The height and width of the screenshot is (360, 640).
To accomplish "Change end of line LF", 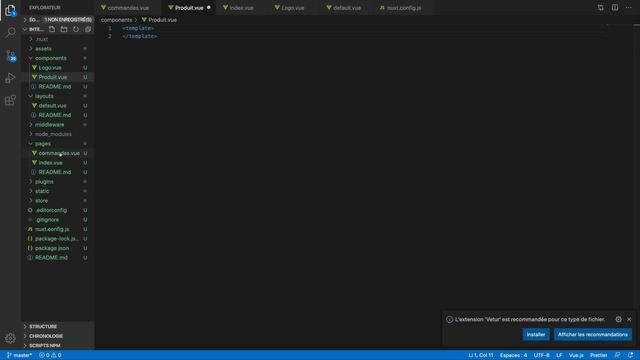I will pos(559,355).
